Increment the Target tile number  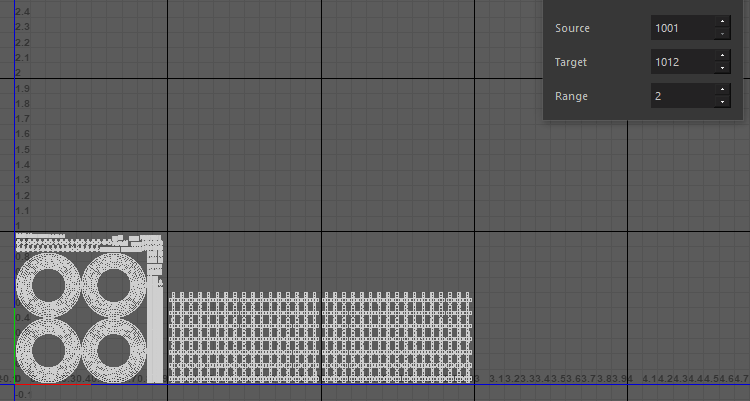(x=722, y=57)
